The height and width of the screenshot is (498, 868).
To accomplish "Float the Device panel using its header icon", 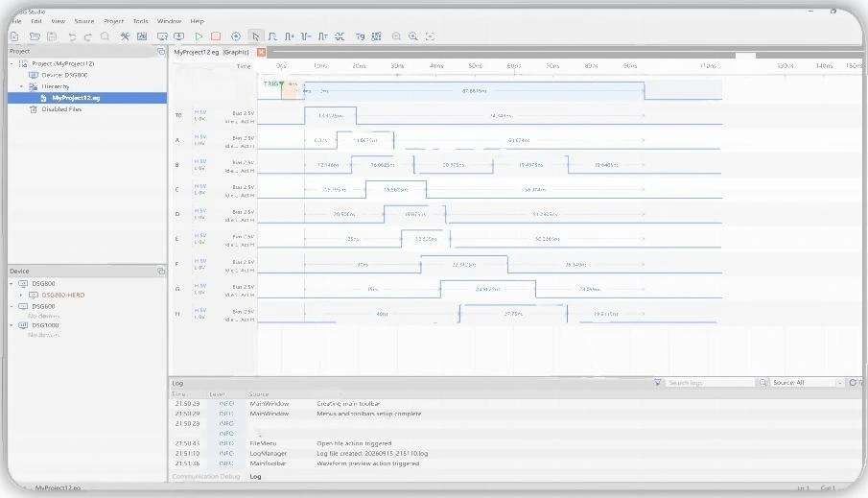I will pyautogui.click(x=160, y=271).
